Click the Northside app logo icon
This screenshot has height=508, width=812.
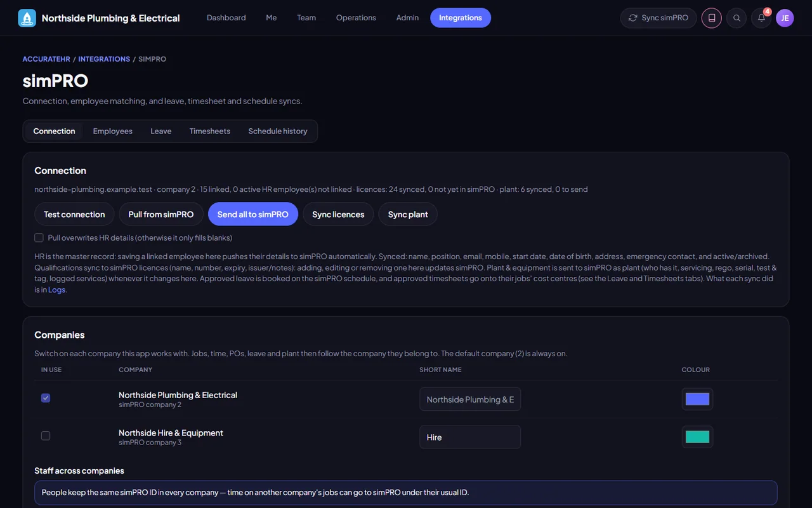[27, 18]
